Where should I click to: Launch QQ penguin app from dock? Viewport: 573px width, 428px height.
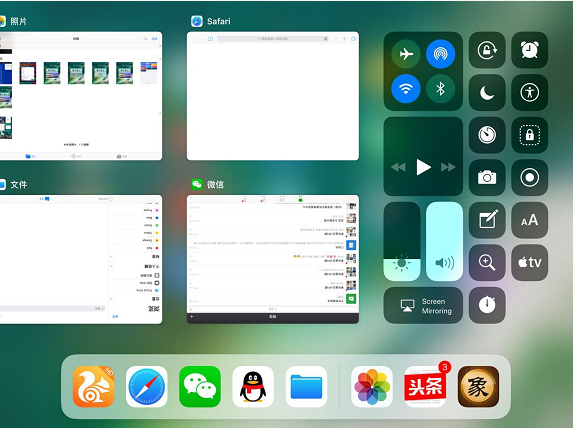253,386
